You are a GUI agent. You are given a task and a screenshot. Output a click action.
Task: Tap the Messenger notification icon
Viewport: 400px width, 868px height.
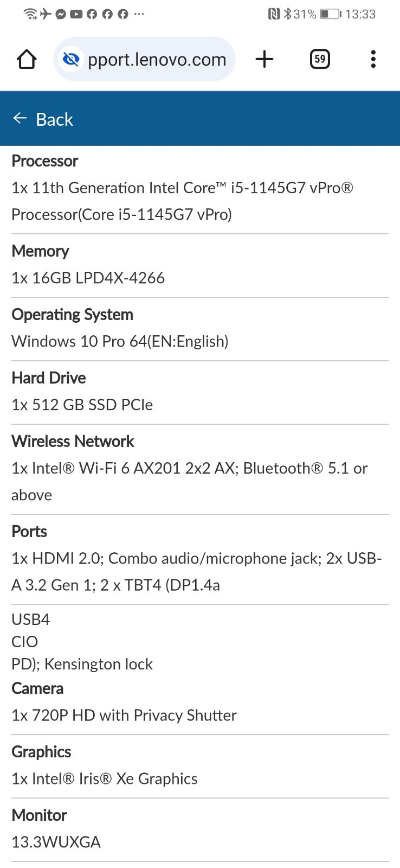61,14
